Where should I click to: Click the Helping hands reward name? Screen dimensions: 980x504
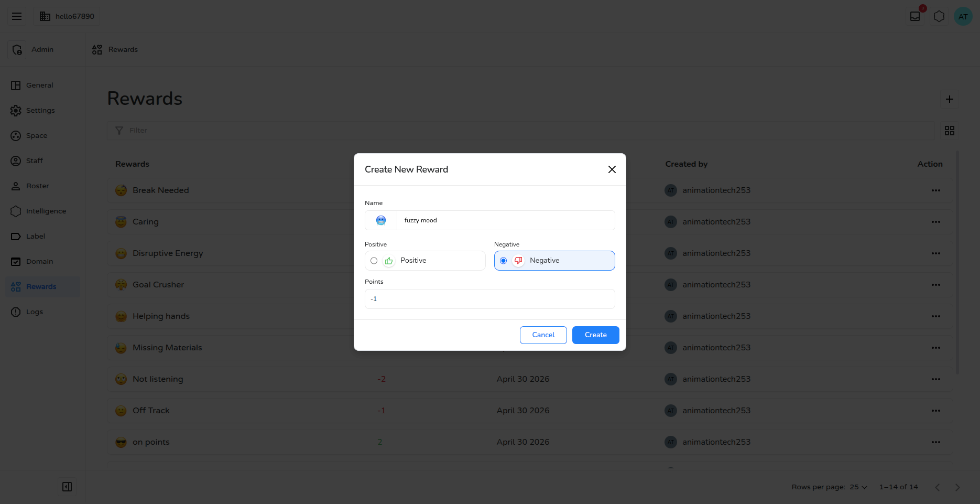click(161, 316)
